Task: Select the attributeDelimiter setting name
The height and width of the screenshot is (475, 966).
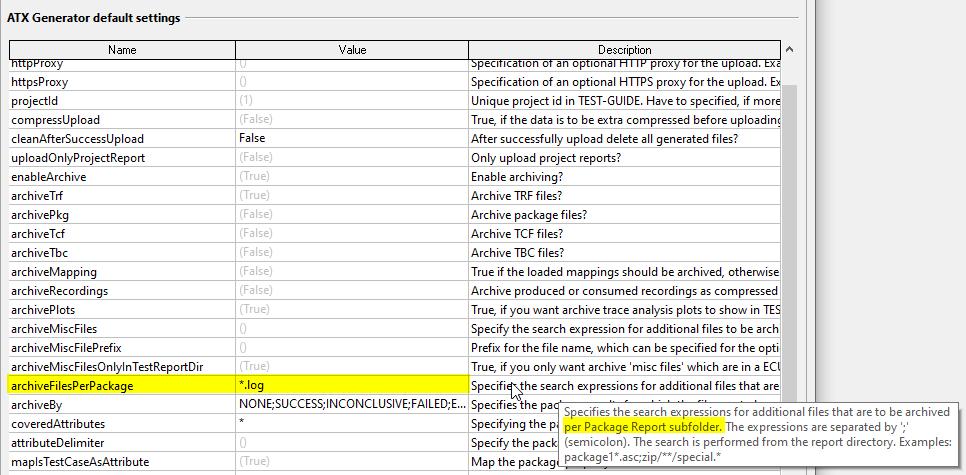Action: point(122,444)
